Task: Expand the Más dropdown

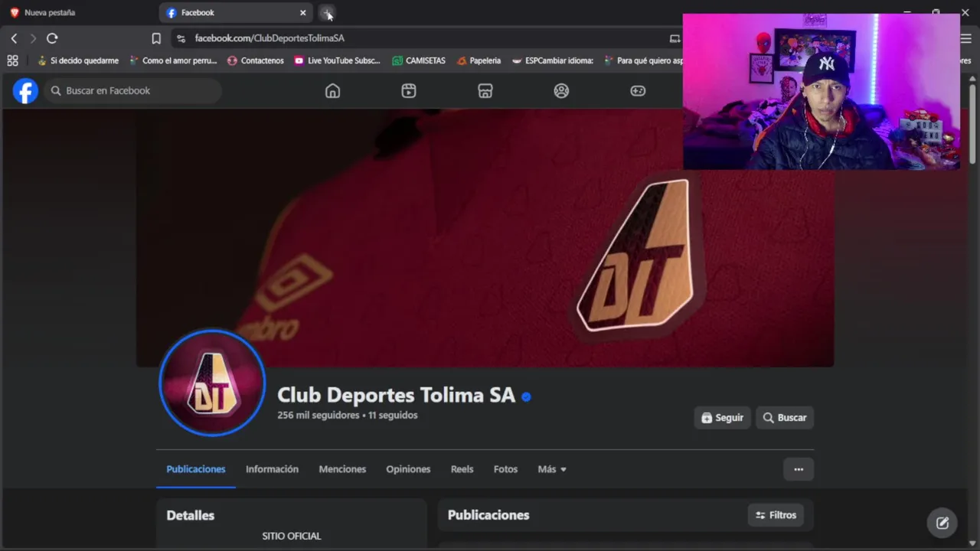Action: pyautogui.click(x=552, y=469)
